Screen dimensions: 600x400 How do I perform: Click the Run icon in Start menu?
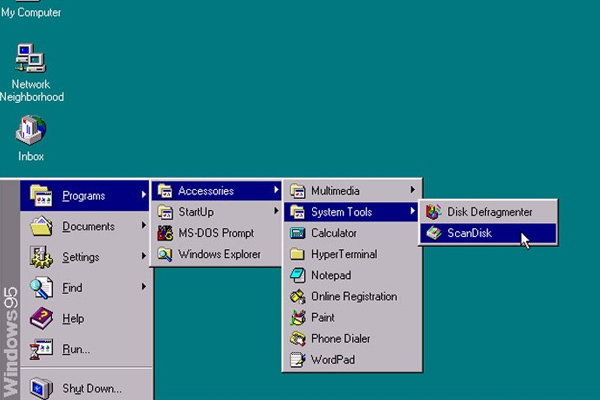click(41, 349)
